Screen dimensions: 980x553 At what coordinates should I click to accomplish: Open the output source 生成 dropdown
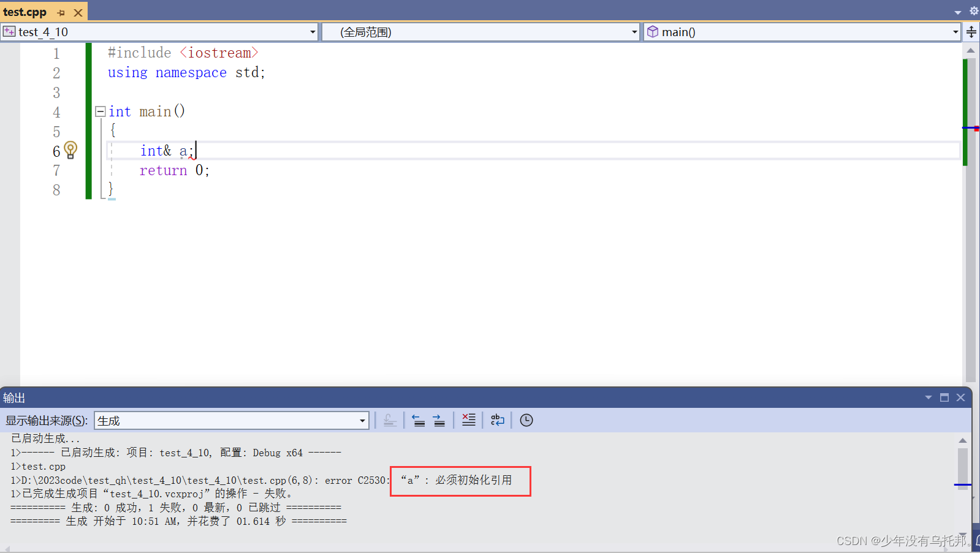(x=232, y=421)
